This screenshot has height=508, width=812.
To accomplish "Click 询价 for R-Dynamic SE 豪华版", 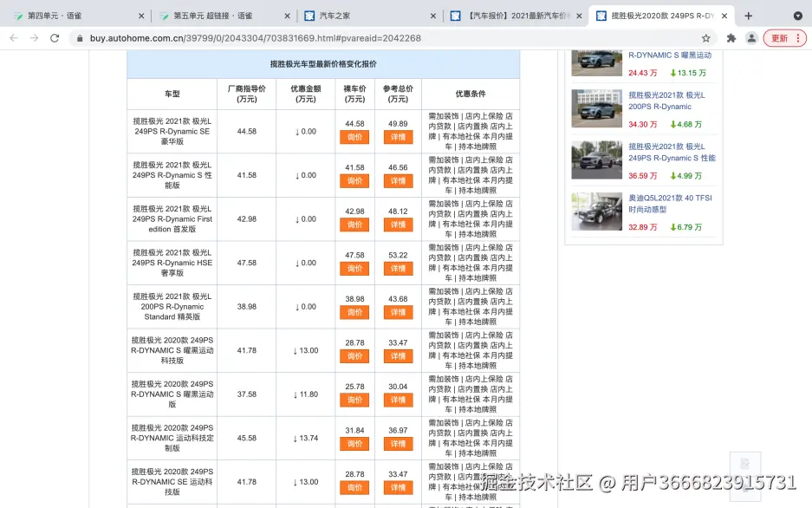I will (354, 137).
